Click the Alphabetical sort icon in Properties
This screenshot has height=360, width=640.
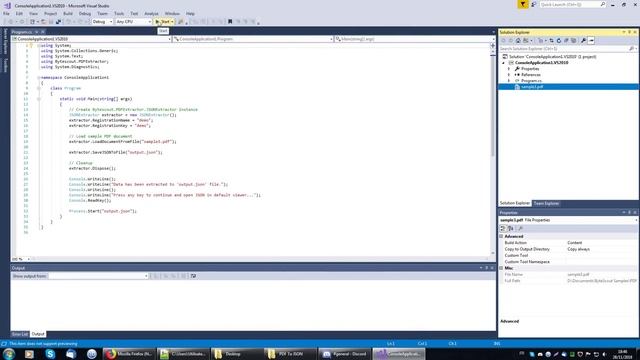(x=511, y=229)
